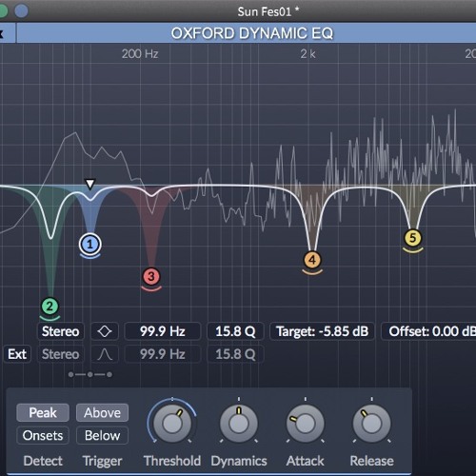Select Above trigger mode
The image size is (476, 476).
[102, 412]
